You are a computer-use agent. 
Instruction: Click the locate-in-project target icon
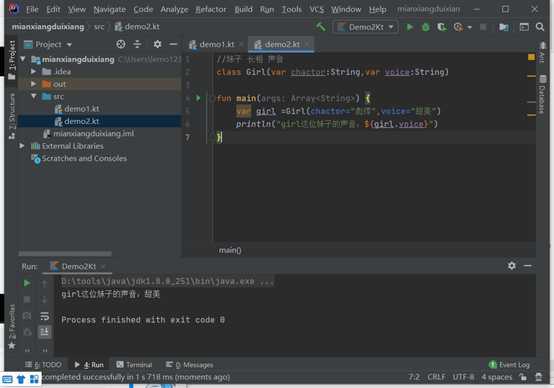click(x=121, y=44)
